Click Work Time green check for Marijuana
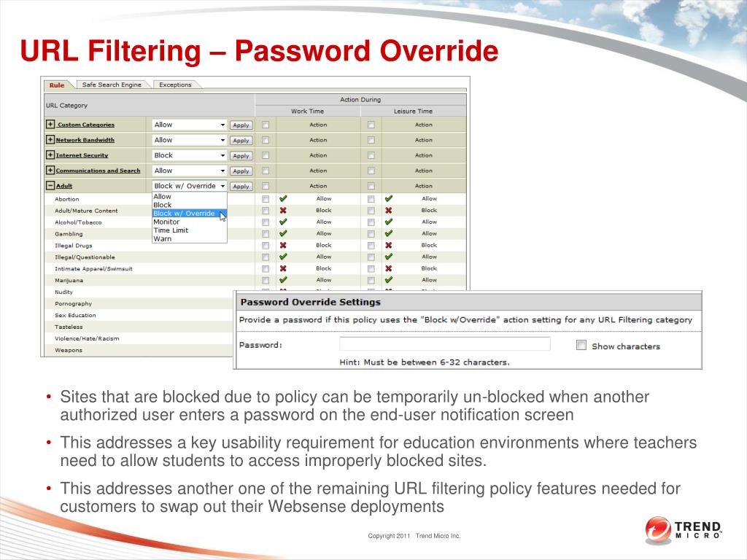This screenshot has width=747, height=560. (x=283, y=280)
